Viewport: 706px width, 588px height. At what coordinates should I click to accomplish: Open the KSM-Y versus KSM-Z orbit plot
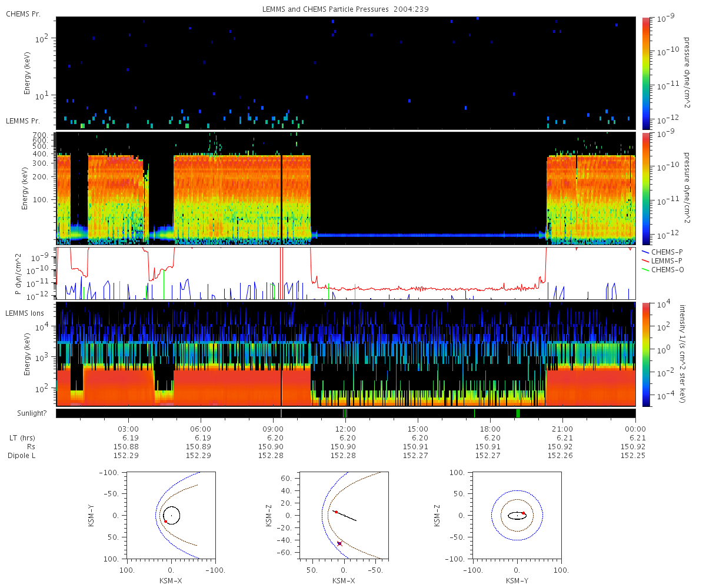(x=517, y=515)
